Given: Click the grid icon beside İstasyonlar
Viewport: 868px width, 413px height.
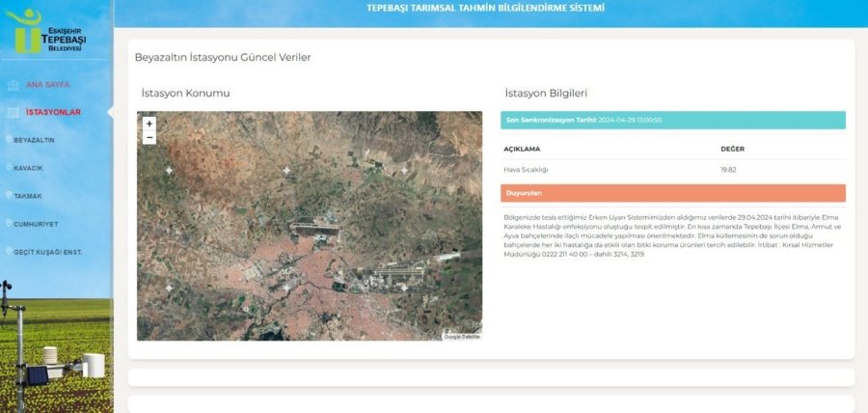Looking at the screenshot, I should 13,112.
